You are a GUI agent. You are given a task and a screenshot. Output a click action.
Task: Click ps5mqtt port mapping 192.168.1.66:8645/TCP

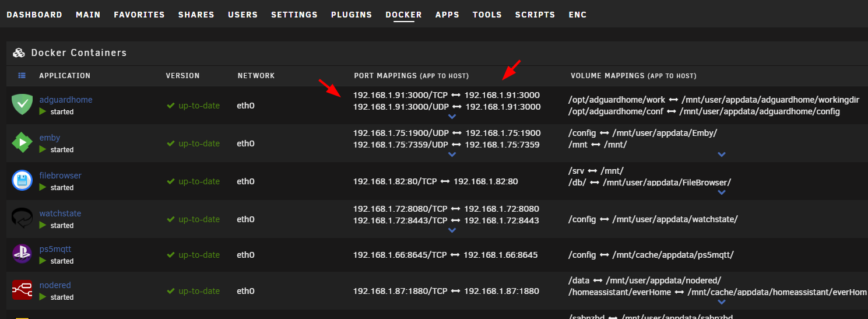(x=400, y=255)
